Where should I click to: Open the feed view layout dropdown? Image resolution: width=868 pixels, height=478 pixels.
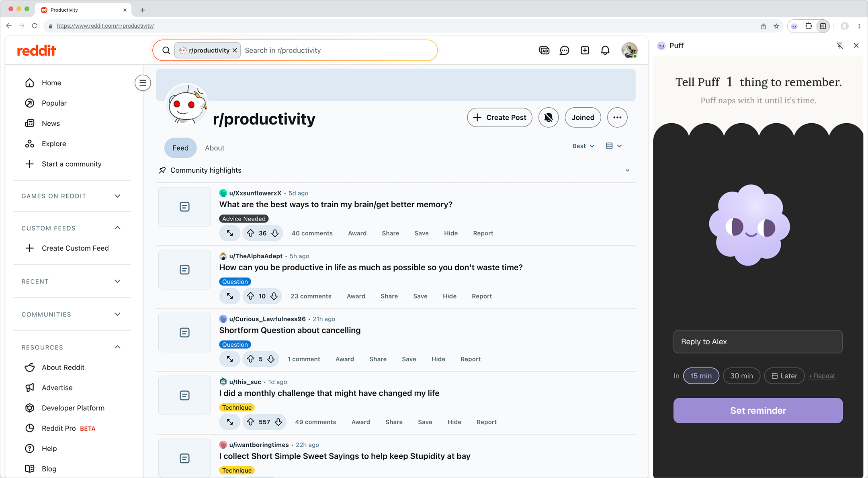tap(614, 146)
